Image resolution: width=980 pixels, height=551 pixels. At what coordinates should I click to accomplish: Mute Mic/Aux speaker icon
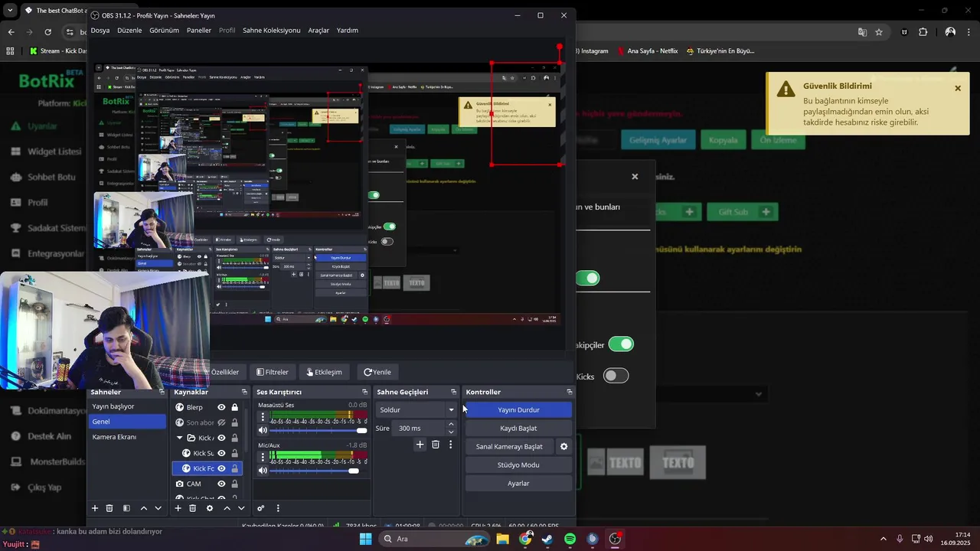(263, 471)
